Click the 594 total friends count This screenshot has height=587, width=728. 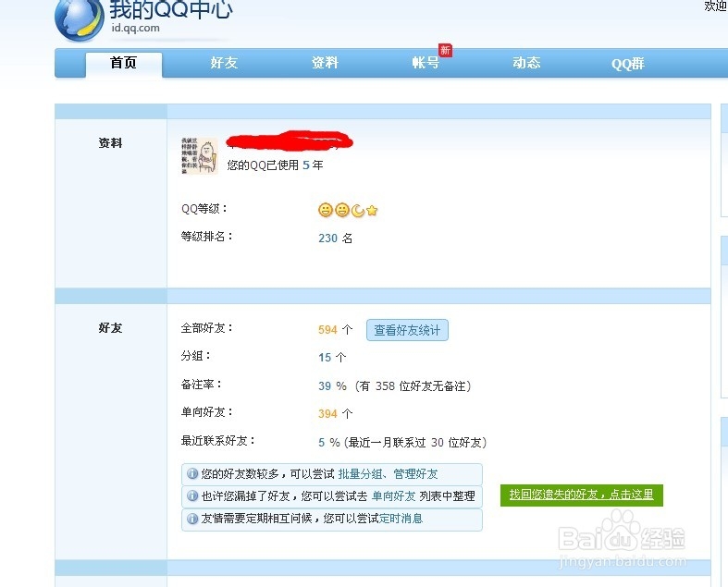(x=327, y=330)
